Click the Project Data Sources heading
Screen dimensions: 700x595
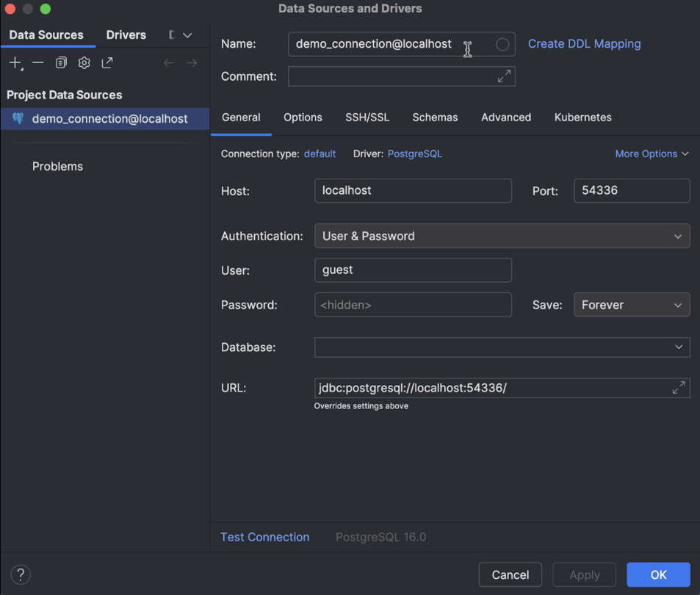pos(65,95)
